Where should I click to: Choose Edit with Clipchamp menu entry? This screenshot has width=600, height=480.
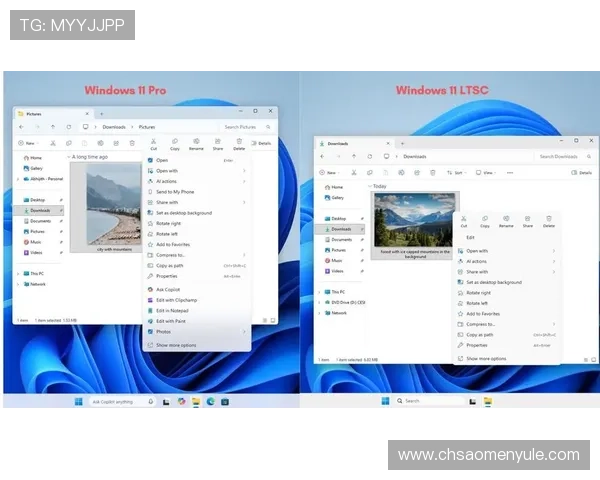[x=177, y=300]
